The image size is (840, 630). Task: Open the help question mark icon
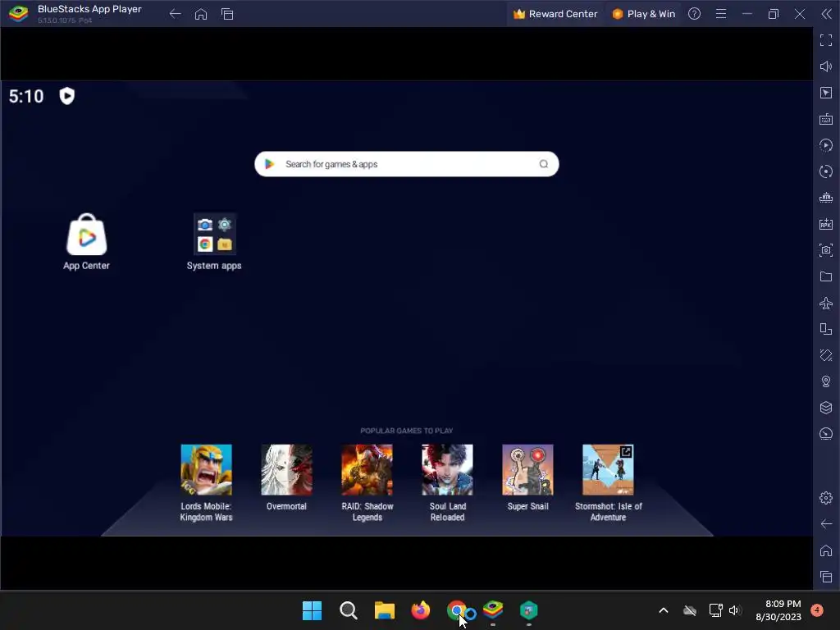pos(694,14)
